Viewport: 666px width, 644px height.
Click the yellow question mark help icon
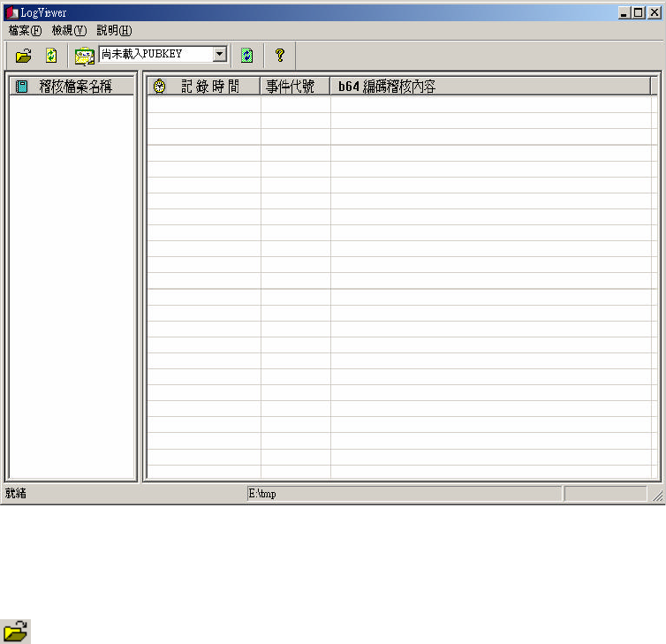click(280, 56)
